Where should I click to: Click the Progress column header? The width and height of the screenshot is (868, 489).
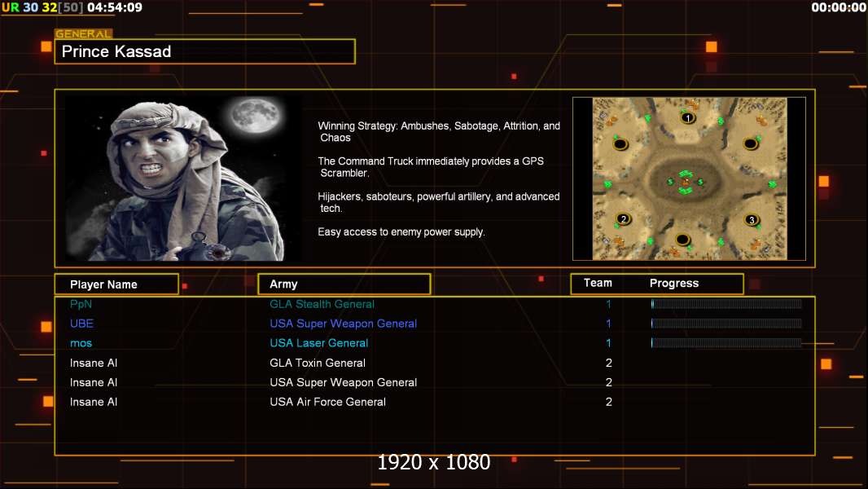tap(673, 283)
